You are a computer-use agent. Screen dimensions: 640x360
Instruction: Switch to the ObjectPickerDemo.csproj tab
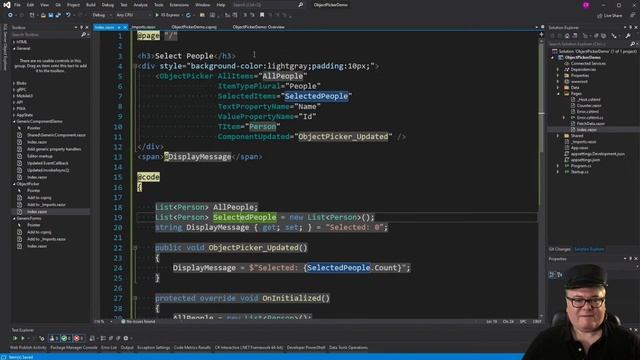[x=194, y=27]
